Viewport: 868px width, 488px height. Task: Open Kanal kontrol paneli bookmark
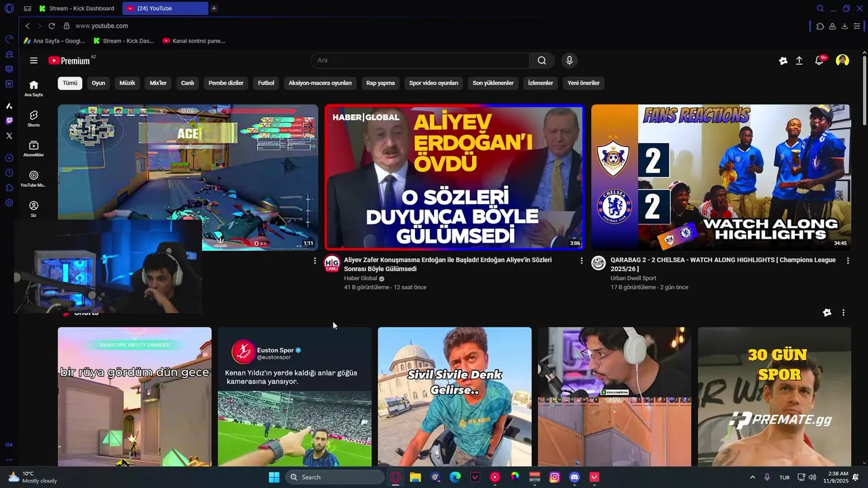coord(194,41)
